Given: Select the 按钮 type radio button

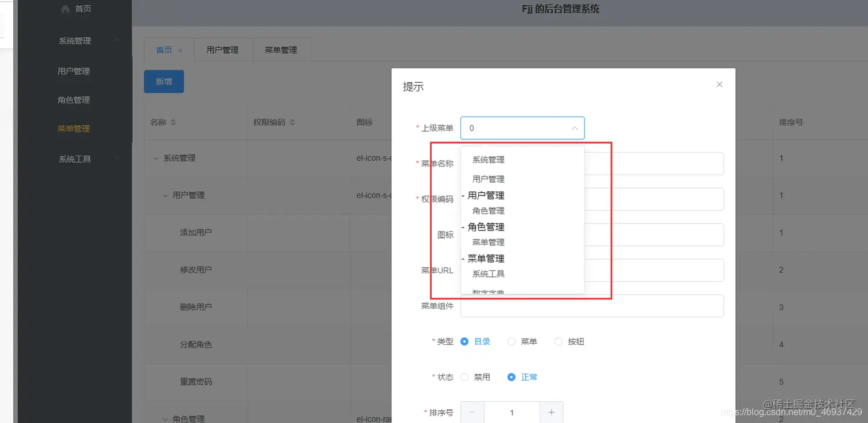Looking at the screenshot, I should point(558,341).
